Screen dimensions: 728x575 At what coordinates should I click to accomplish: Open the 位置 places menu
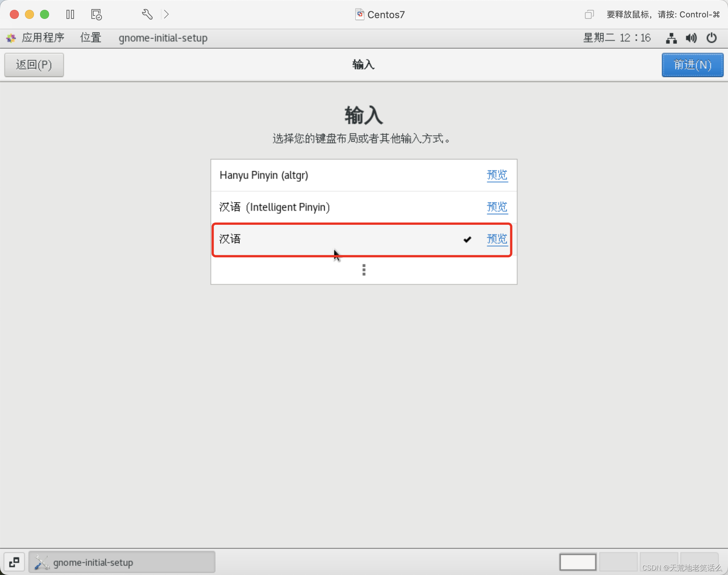click(91, 38)
